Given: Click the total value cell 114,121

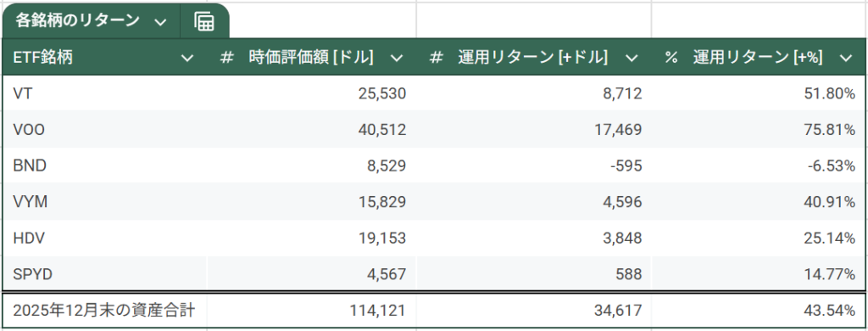Looking at the screenshot, I should 312,311.
